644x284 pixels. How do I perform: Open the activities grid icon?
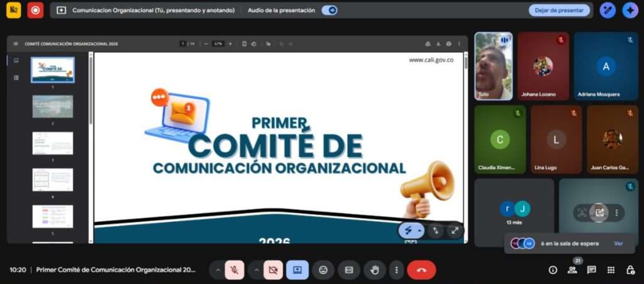click(x=611, y=270)
